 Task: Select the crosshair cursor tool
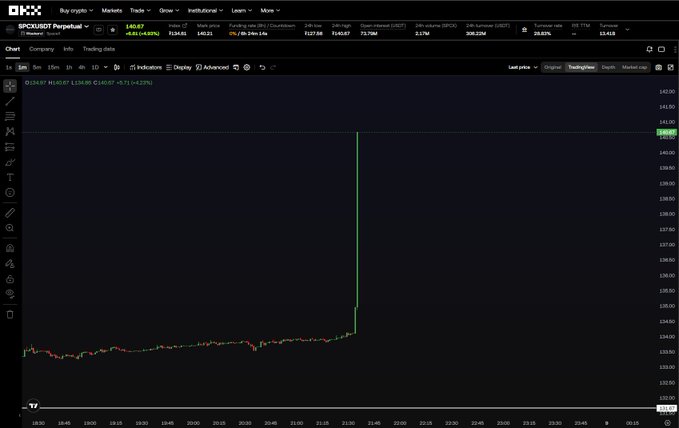(x=10, y=86)
